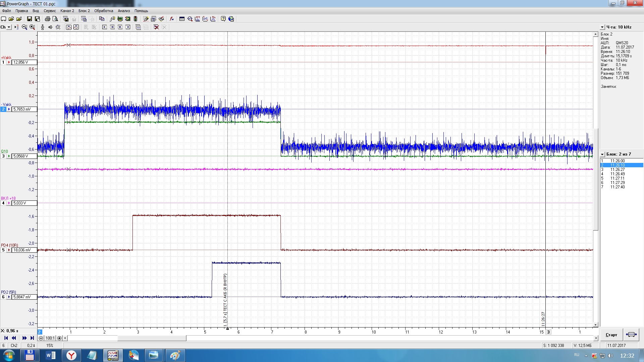Screen dimensions: 644x362
Task: Click the zoom in magnifier icon
Action: [32, 27]
